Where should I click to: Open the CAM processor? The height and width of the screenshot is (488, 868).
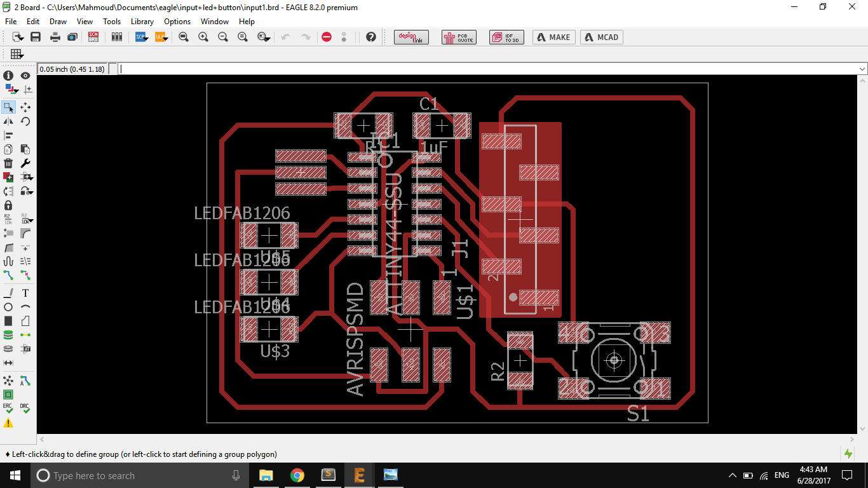tap(72, 37)
